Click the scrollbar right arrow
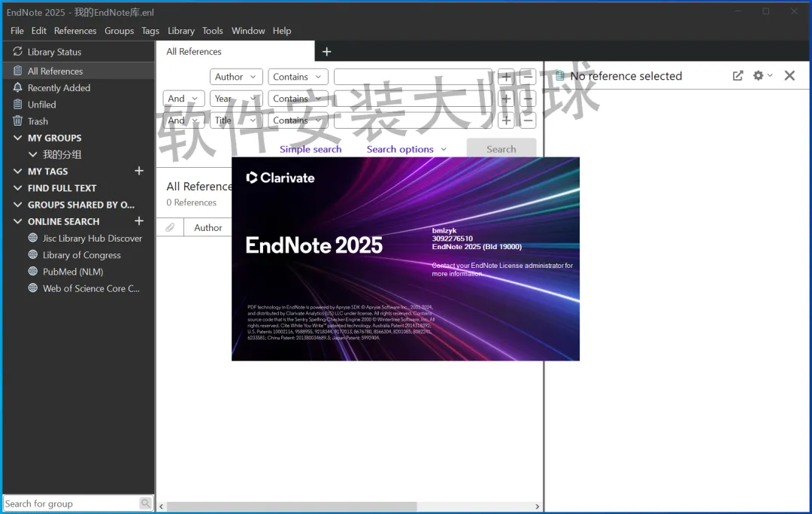Image resolution: width=812 pixels, height=514 pixels. (537, 506)
